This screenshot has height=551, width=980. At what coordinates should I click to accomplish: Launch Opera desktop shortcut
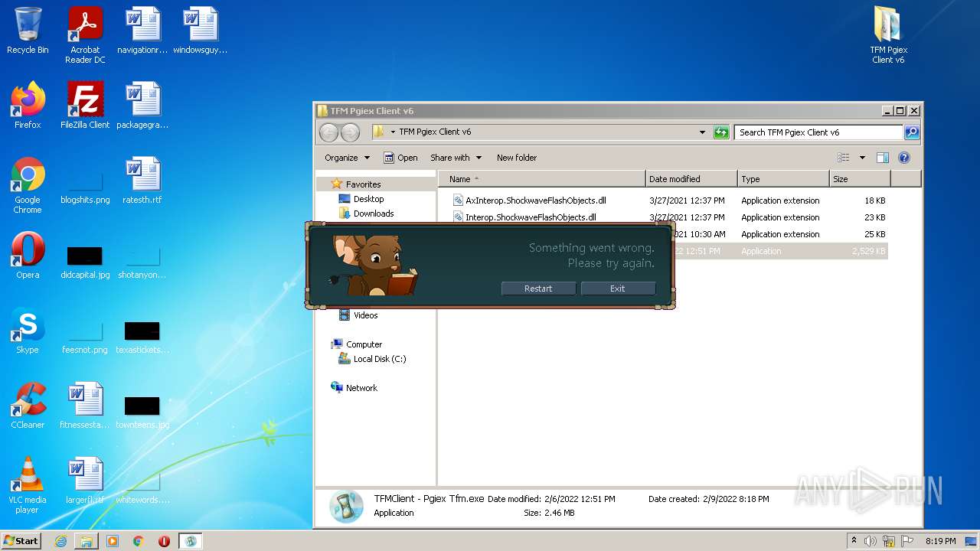click(x=28, y=256)
